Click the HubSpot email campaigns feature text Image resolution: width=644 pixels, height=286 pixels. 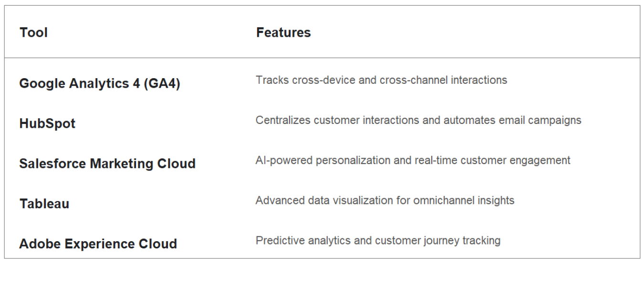click(x=418, y=120)
